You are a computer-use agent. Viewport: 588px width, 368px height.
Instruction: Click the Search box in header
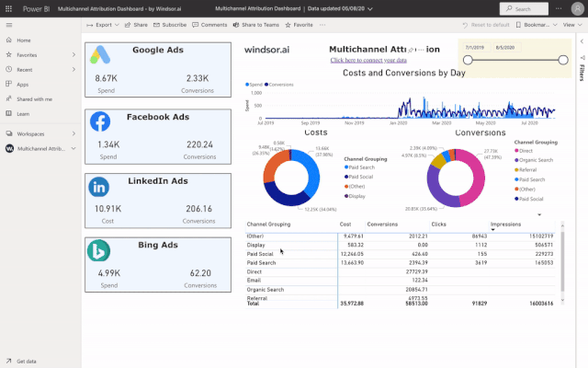pos(524,8)
